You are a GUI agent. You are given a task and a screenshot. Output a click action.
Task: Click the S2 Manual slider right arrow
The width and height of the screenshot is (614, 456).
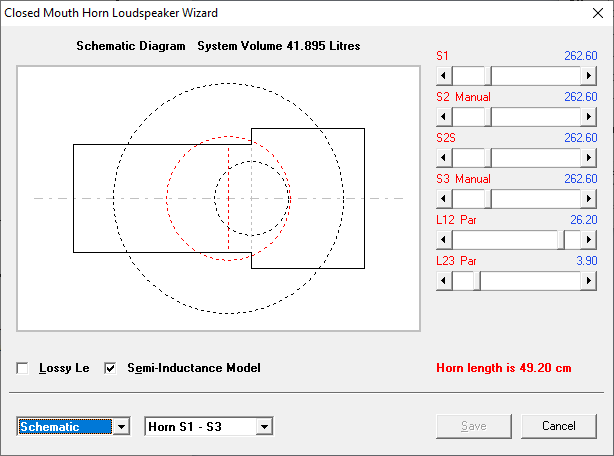click(x=589, y=117)
